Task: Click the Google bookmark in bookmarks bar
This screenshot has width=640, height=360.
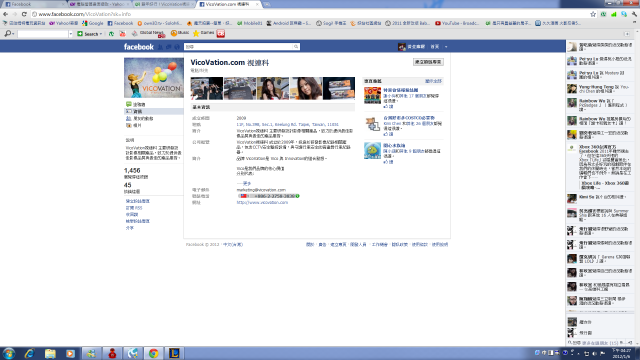Action: [x=93, y=23]
